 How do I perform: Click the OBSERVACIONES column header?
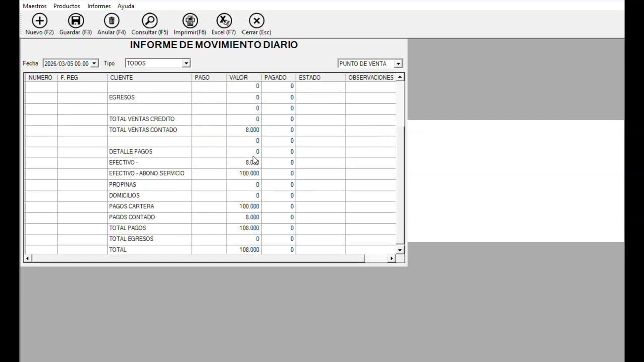point(371,78)
